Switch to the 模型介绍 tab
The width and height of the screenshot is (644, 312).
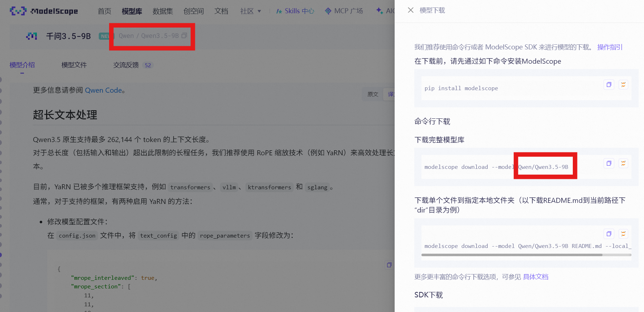(x=22, y=65)
